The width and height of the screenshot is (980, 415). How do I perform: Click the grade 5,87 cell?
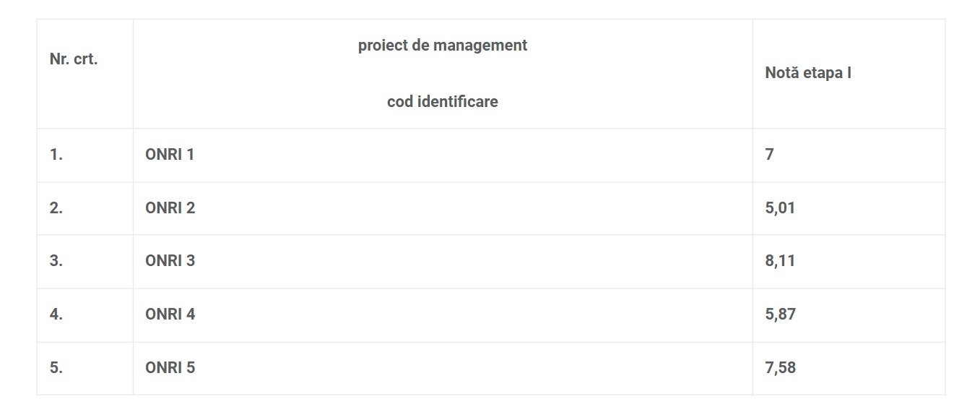click(x=780, y=315)
